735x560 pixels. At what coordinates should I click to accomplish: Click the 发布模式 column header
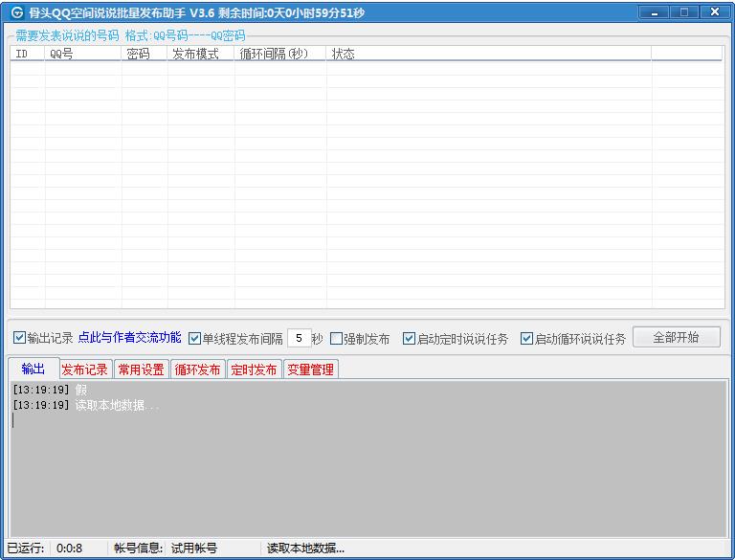coord(201,55)
